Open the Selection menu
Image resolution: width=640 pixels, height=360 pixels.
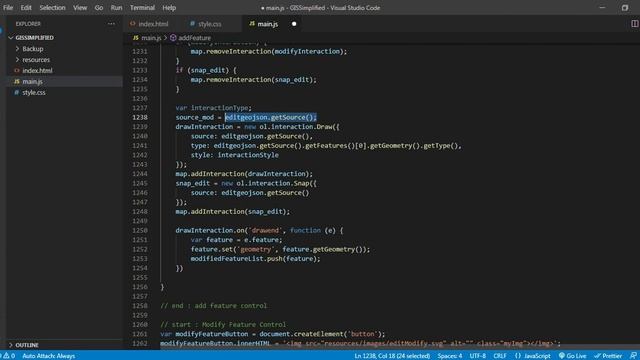coord(52,8)
